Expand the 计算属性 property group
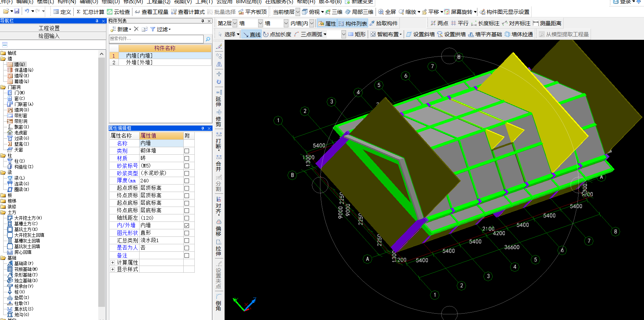This screenshot has height=320, width=644. pos(112,262)
